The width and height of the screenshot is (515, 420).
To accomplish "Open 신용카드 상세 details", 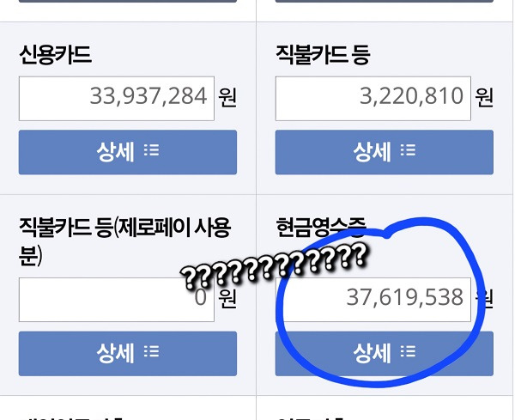I will (x=128, y=152).
